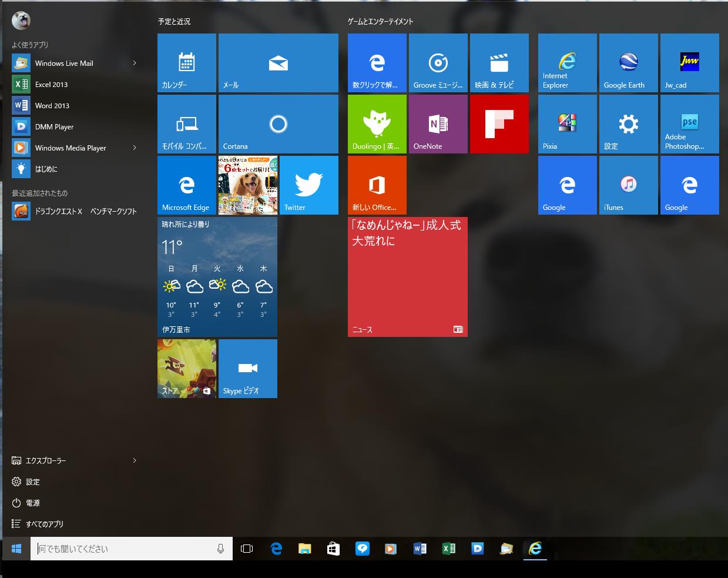Open File Explorer from the taskbar
Image resolution: width=728 pixels, height=578 pixels.
[x=304, y=549]
